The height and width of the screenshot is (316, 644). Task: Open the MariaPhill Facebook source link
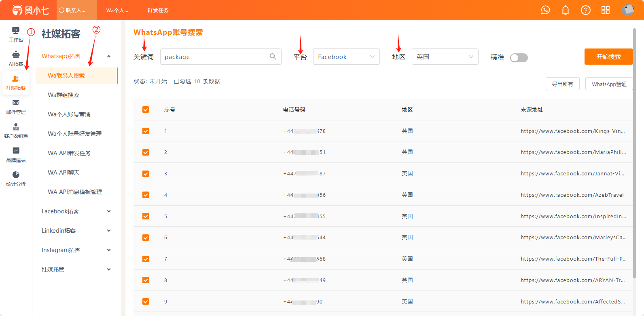click(573, 152)
